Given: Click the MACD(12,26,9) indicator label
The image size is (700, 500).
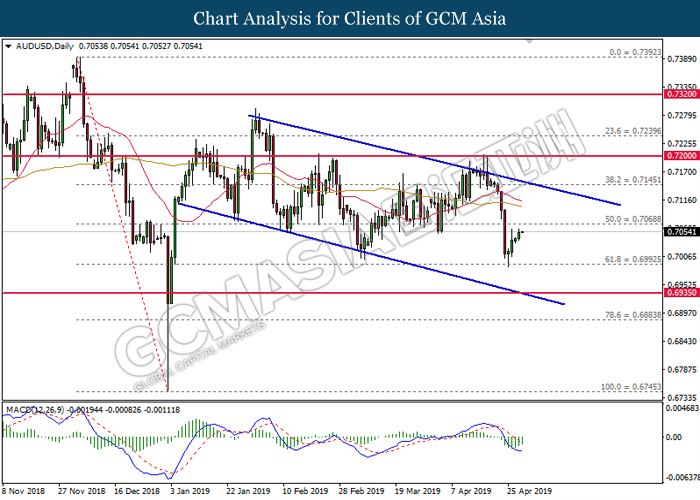Looking at the screenshot, I should tap(37, 410).
